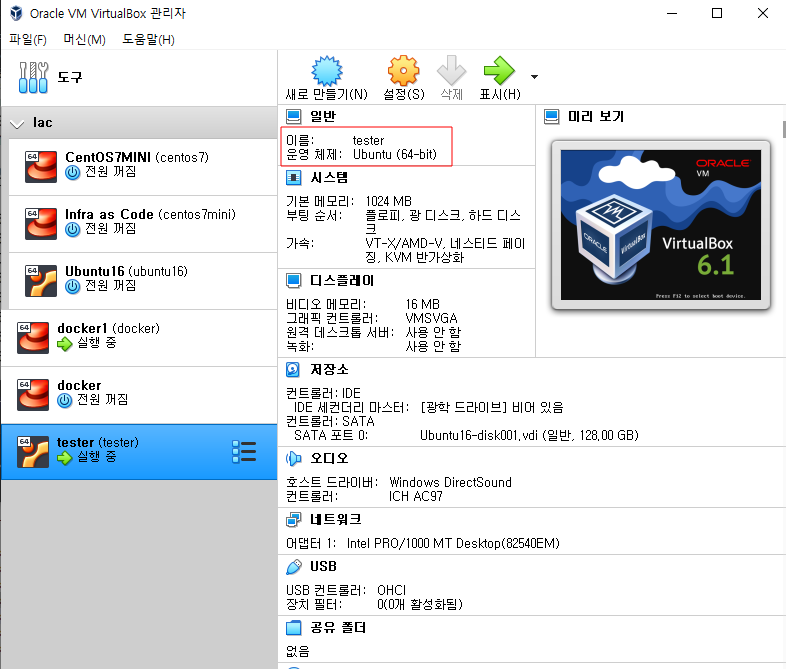786x669 pixels.
Task: Select the Infra as Code virtual machine
Action: tap(143, 224)
